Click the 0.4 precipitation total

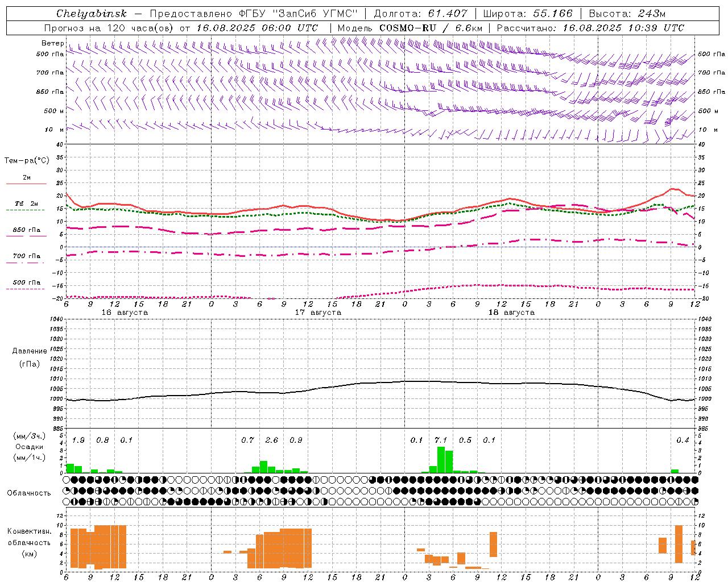682,440
